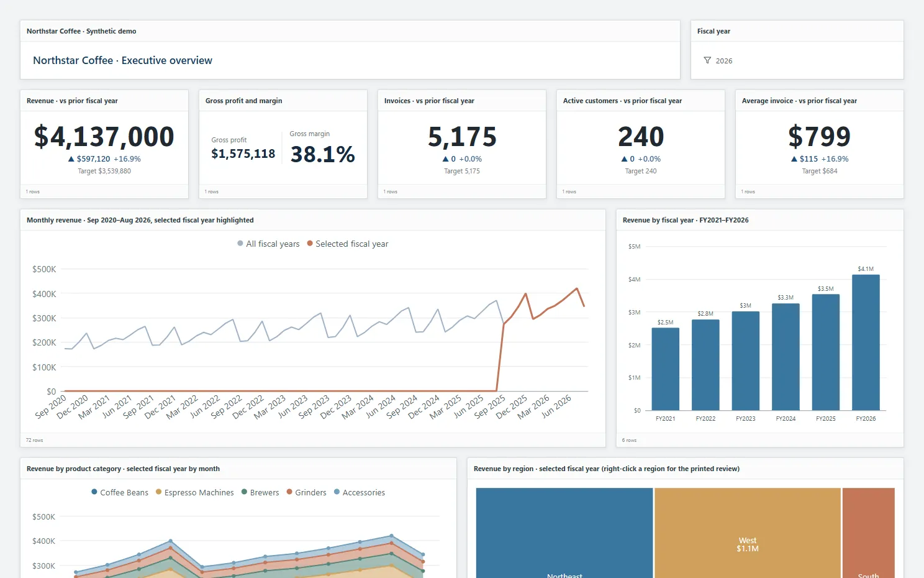924x578 pixels.
Task: Click the Target 5,175 text under Invoices
Action: [x=462, y=171]
